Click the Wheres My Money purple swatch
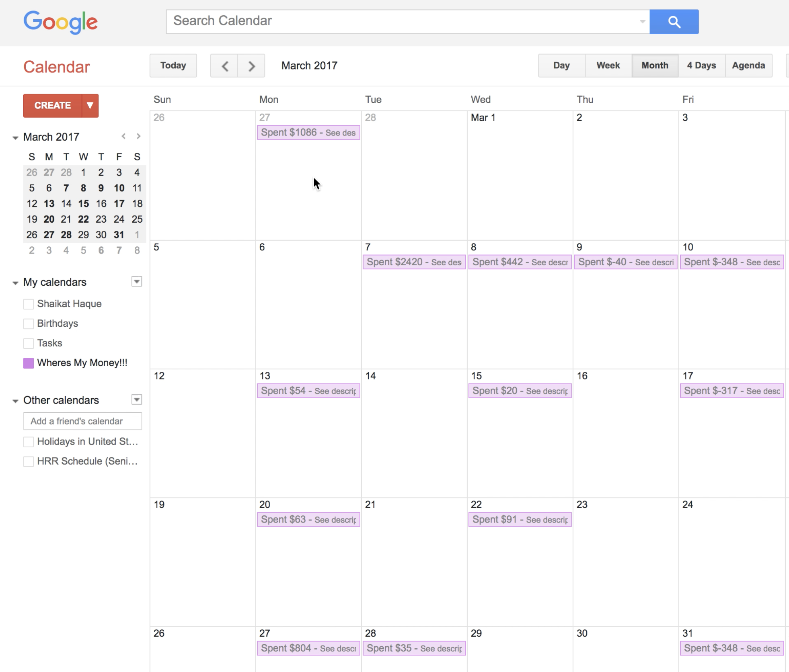This screenshot has height=672, width=789. pos(29,363)
